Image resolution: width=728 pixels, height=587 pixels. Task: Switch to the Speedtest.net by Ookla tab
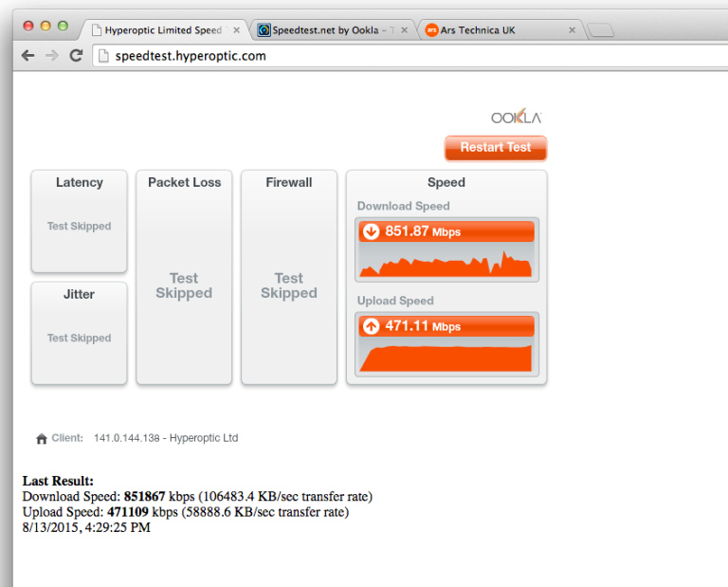tap(326, 30)
